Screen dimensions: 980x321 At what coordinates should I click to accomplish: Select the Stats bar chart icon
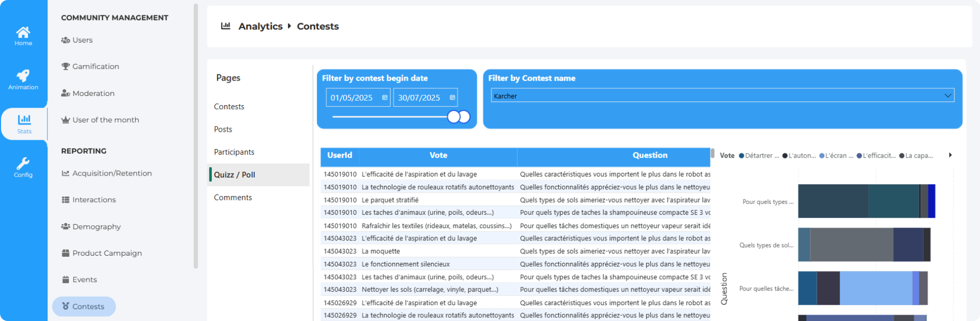click(x=24, y=120)
